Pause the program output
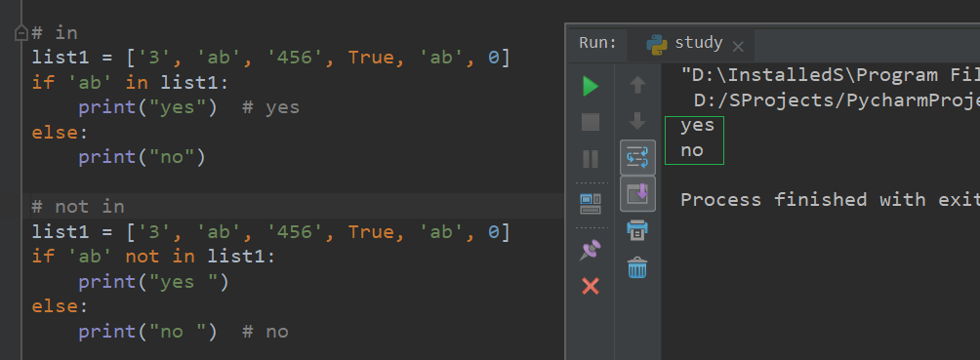Image resolution: width=980 pixels, height=360 pixels. [x=591, y=159]
